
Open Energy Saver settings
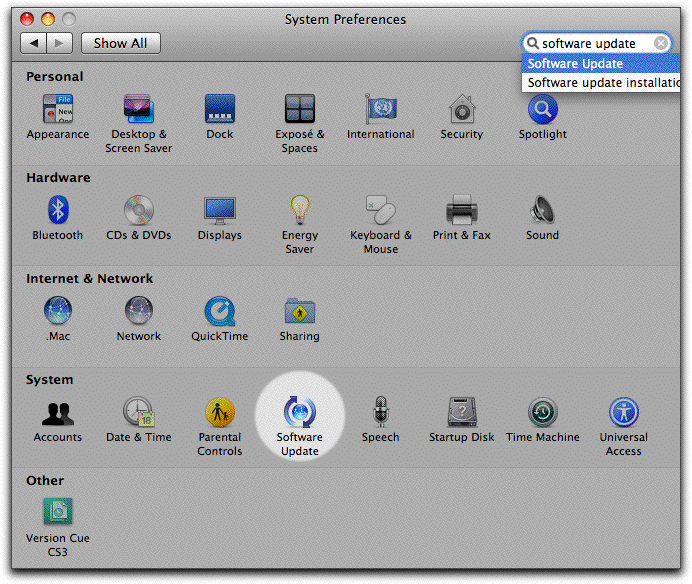coord(299,211)
